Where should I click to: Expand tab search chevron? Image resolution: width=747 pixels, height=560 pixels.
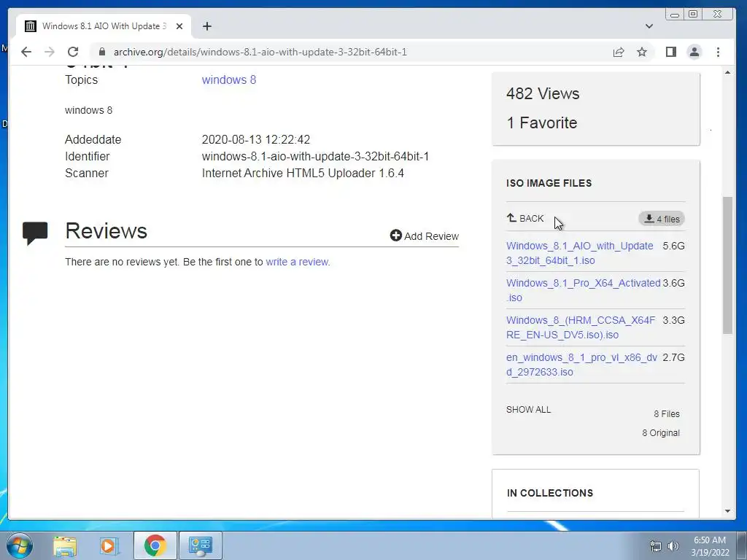(x=649, y=26)
